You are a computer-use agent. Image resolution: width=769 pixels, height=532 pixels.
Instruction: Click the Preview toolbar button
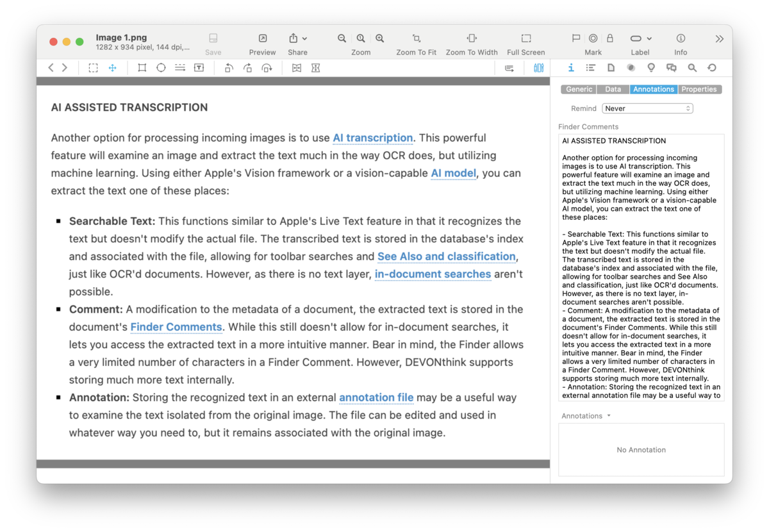click(x=262, y=38)
